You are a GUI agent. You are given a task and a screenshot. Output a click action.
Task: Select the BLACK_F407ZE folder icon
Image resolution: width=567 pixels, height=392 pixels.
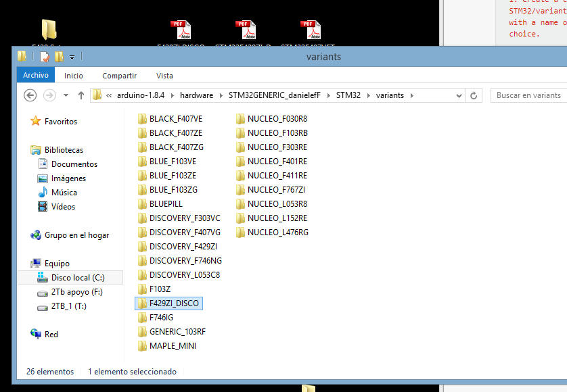(142, 133)
